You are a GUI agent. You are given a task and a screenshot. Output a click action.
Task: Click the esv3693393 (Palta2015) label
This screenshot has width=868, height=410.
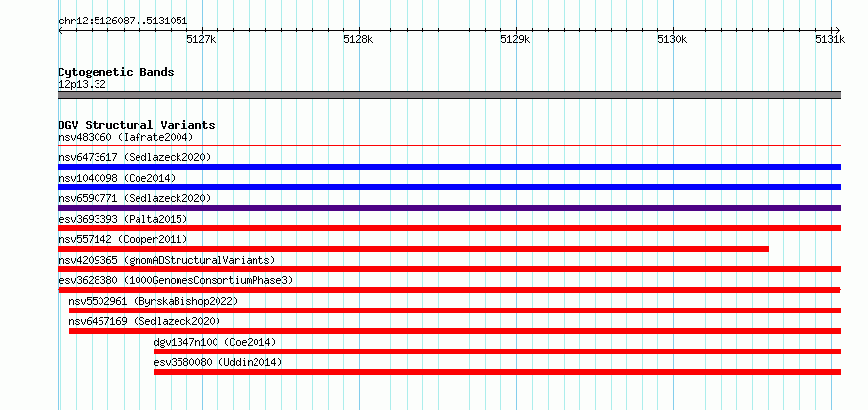[x=123, y=219]
